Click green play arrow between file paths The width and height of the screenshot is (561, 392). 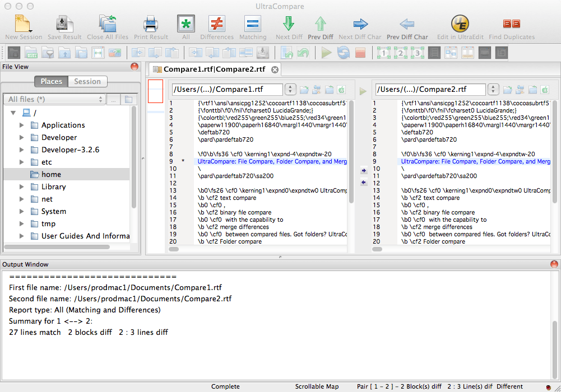363,91
